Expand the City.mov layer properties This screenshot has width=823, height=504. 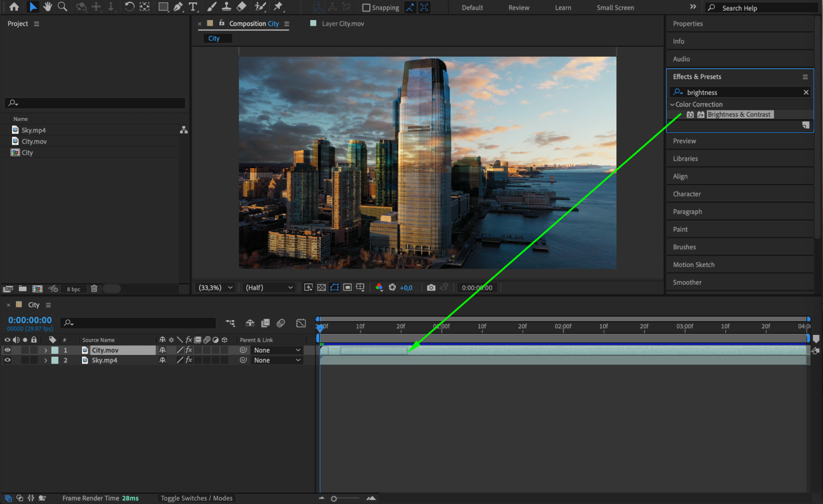46,350
